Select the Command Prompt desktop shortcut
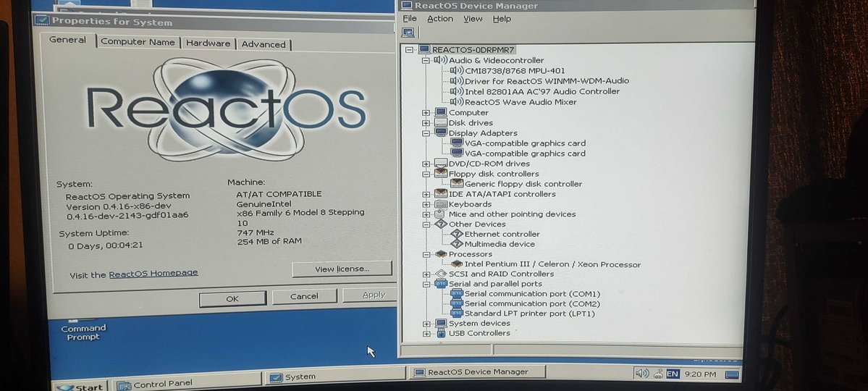Viewport: 868px width, 391px height. pyautogui.click(x=83, y=331)
